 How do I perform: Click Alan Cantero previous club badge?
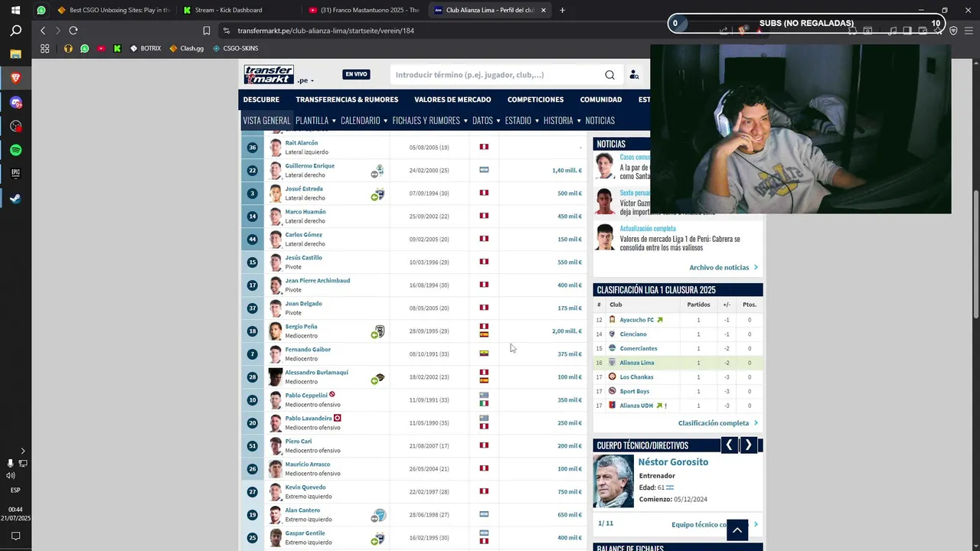379,515
